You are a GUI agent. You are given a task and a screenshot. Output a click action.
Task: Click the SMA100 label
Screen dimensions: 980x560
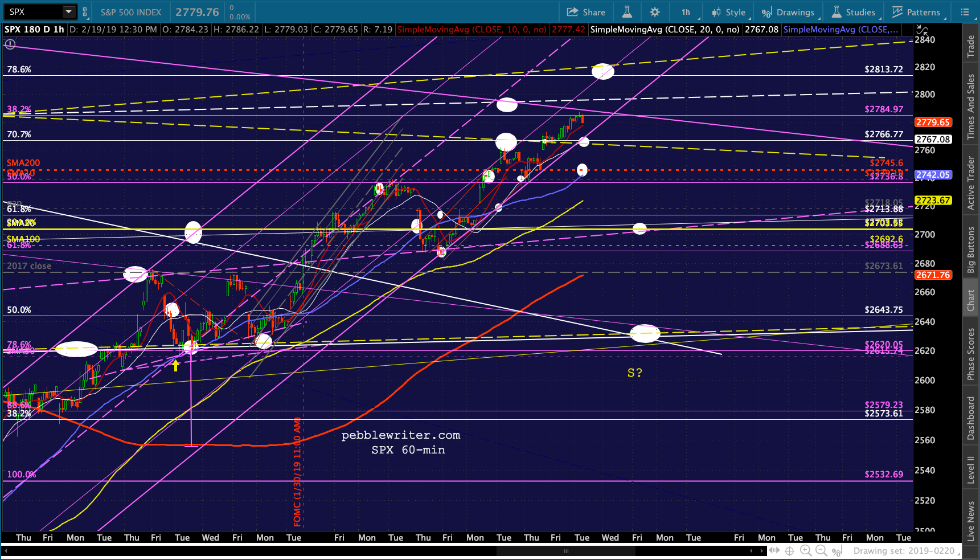pos(23,239)
